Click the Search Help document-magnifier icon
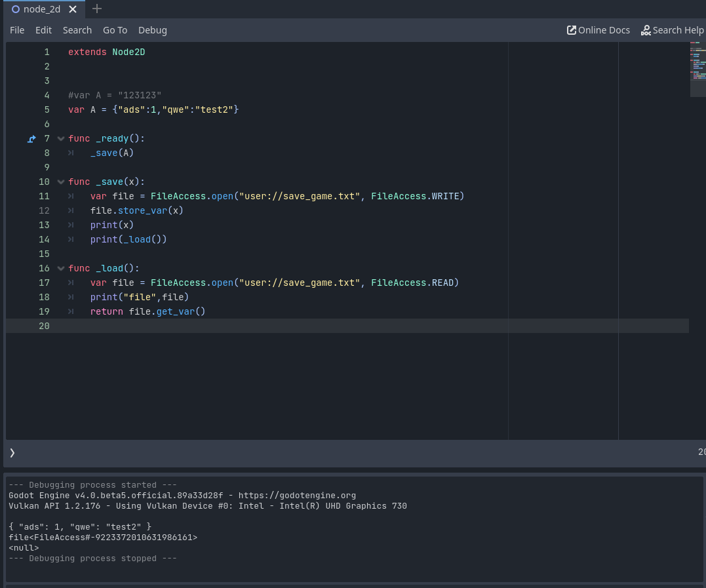This screenshot has width=706, height=588. (x=646, y=30)
